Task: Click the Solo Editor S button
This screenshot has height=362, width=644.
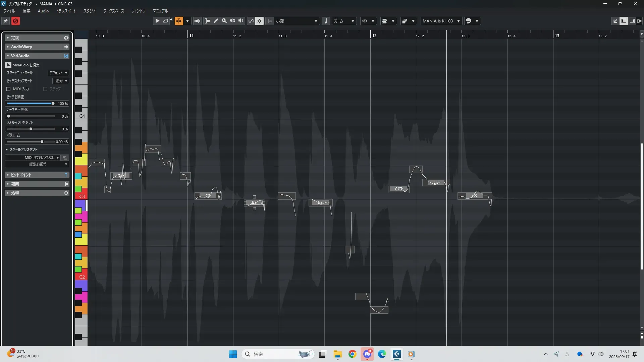Action: click(x=15, y=21)
